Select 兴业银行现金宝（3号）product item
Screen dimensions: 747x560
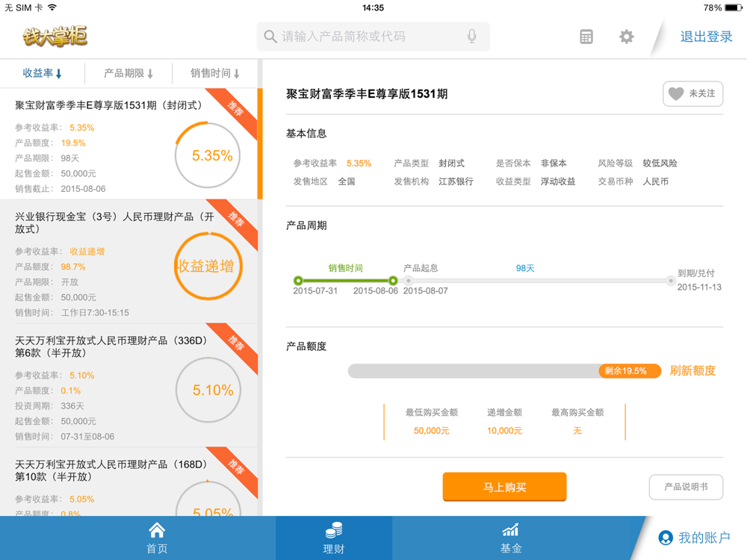[128, 261]
